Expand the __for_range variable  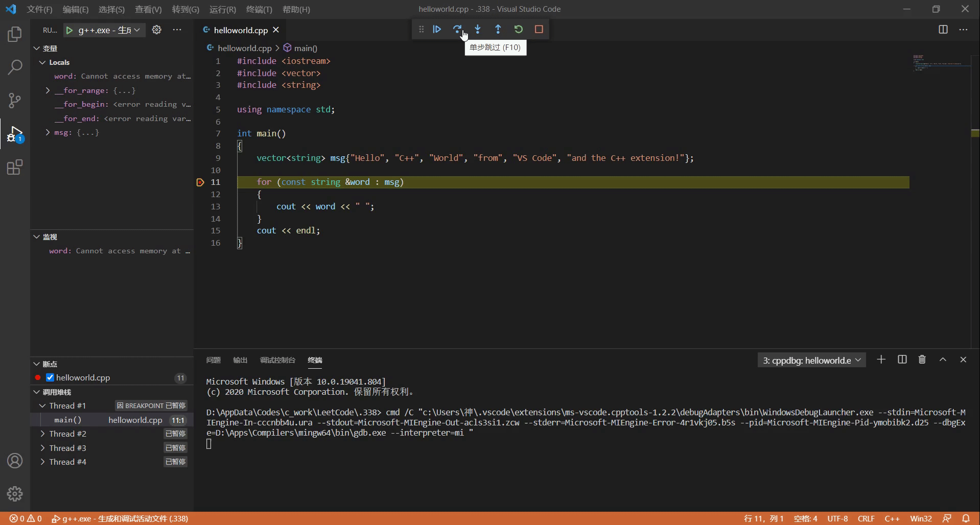pos(48,90)
